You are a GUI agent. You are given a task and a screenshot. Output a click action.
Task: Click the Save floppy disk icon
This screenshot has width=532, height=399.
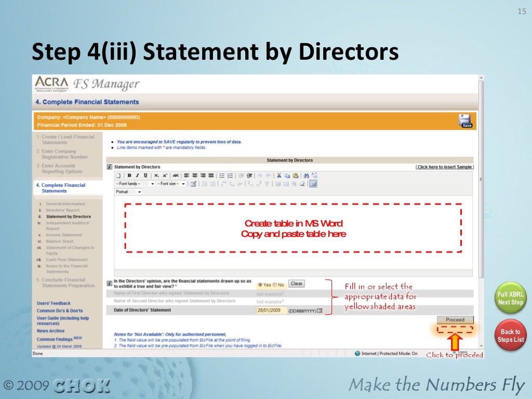pyautogui.click(x=465, y=121)
